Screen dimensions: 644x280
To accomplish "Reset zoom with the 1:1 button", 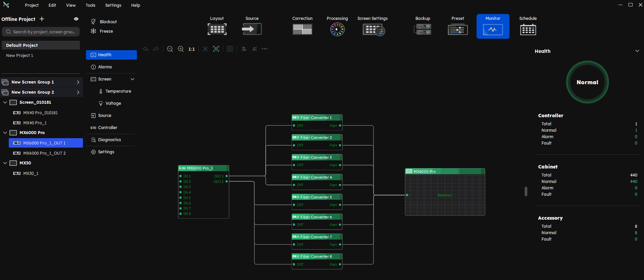I will tap(192, 49).
